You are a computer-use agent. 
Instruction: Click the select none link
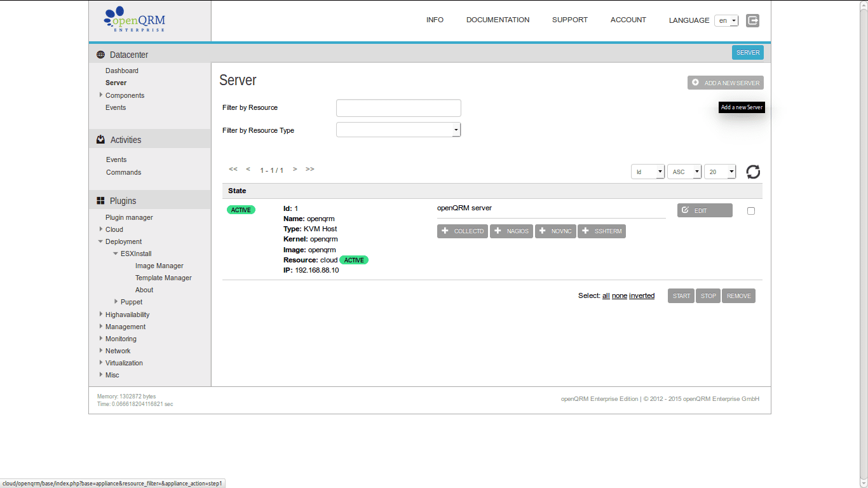(x=620, y=295)
